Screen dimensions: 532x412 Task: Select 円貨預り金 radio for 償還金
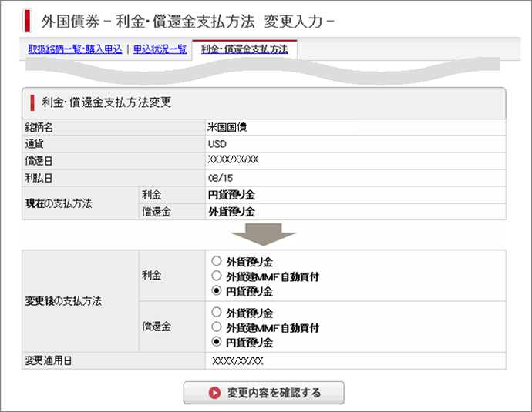tap(217, 342)
